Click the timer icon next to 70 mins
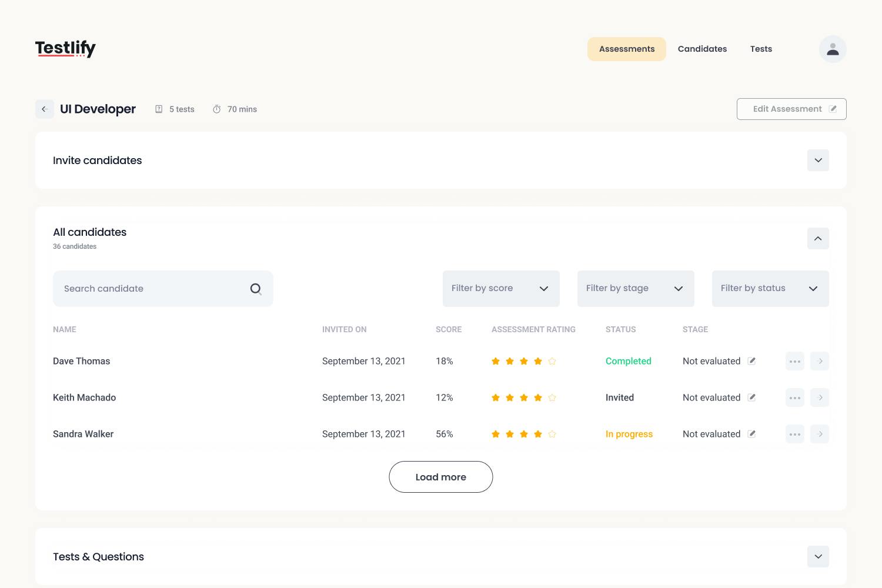Screen dimensions: 882x588 (x=217, y=109)
